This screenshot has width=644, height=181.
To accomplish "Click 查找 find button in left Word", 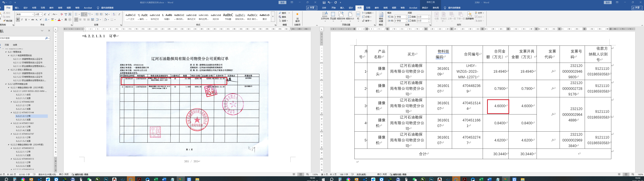I will (x=283, y=13).
